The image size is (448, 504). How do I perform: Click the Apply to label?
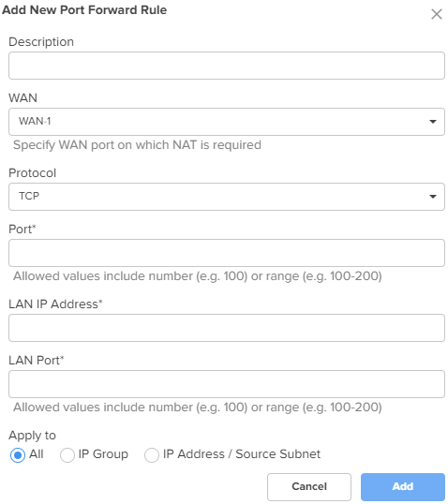[x=32, y=436]
